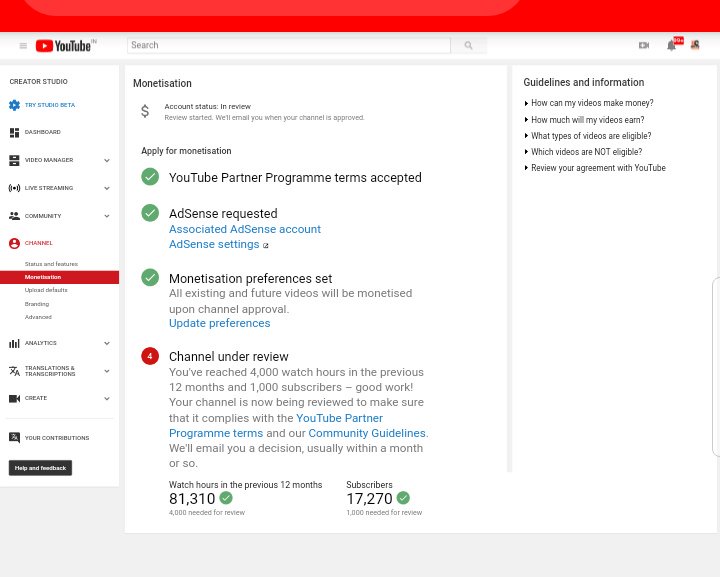Click the '81,310' watch hours value

(192, 499)
